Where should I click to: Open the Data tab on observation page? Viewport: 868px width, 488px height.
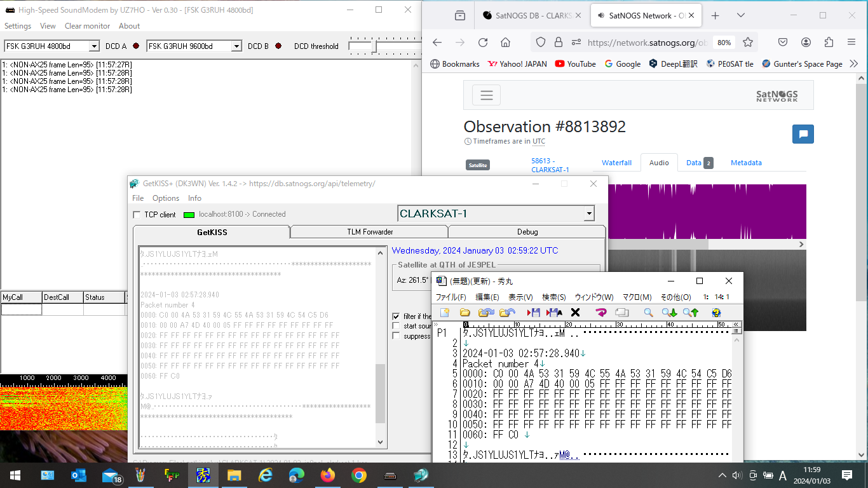click(700, 163)
